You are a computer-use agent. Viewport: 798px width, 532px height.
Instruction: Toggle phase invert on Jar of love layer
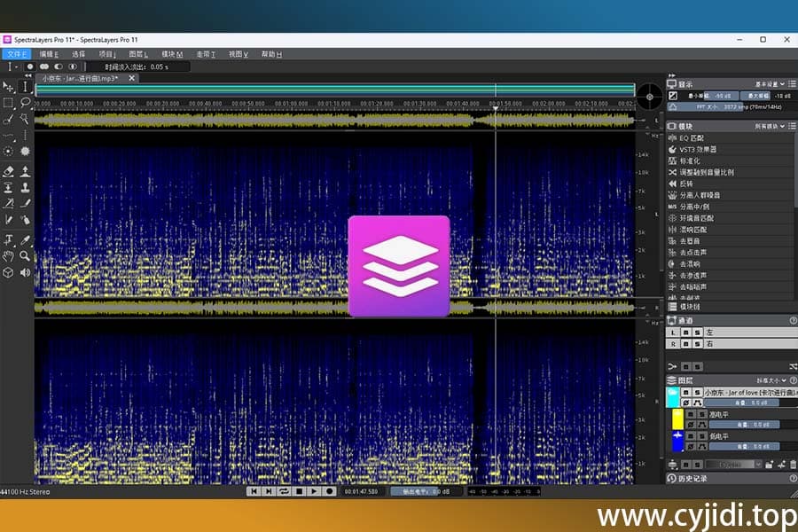pos(686,403)
